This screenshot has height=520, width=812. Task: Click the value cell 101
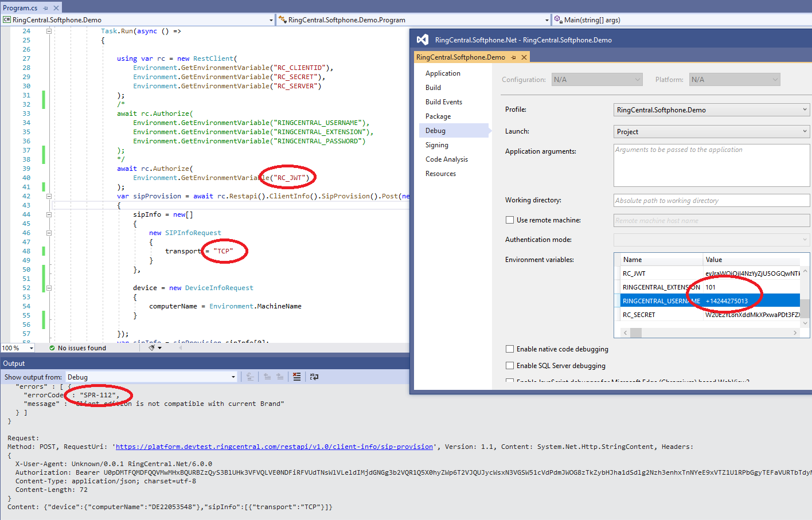click(751, 287)
